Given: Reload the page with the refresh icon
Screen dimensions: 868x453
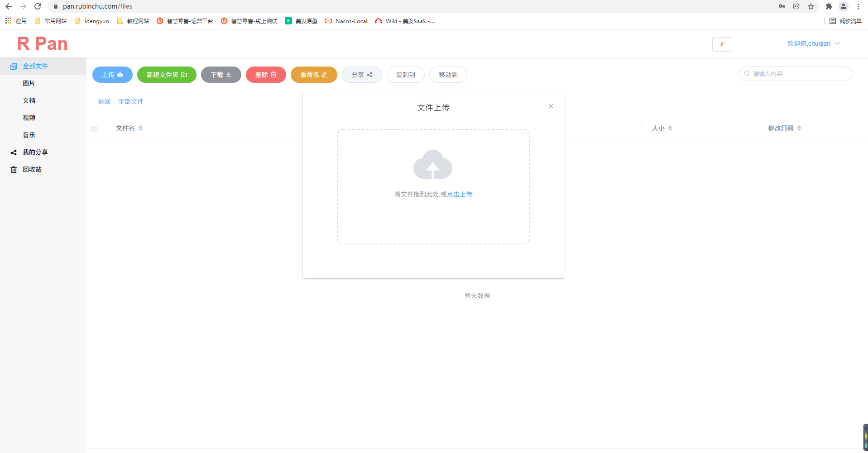Looking at the screenshot, I should [38, 6].
